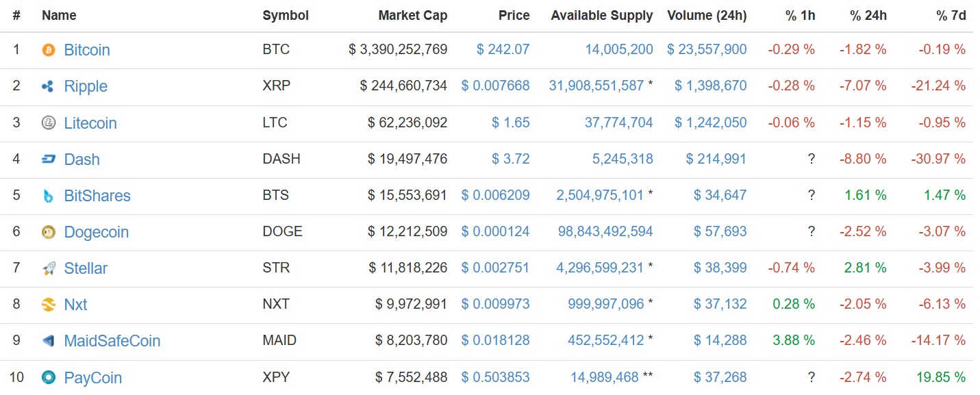Viewport: 980px width, 395px height.
Task: Click Bitcoin supply 14,005,200
Action: coord(619,49)
